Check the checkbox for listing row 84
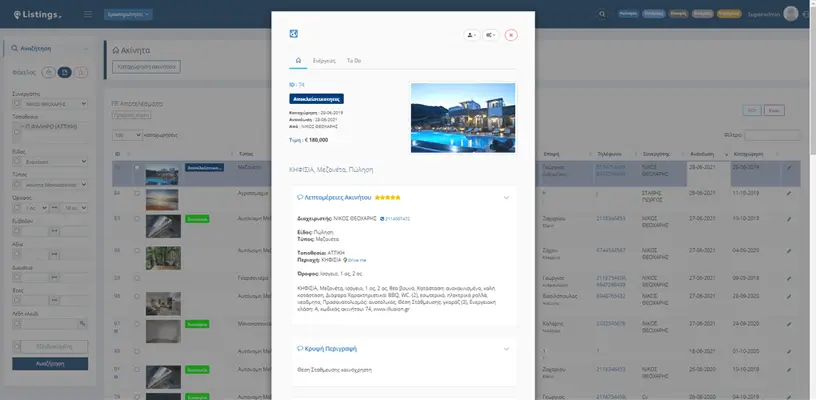The image size is (816, 400). (x=137, y=193)
